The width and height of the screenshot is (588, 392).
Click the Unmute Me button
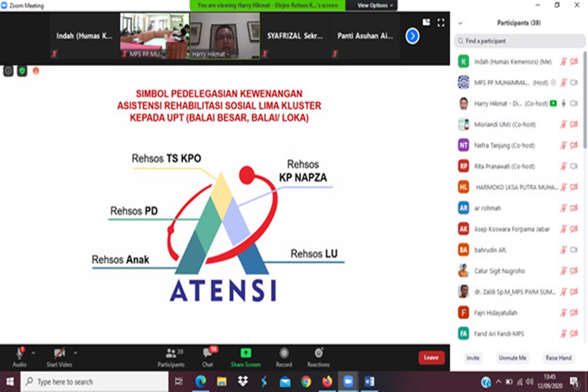click(513, 358)
